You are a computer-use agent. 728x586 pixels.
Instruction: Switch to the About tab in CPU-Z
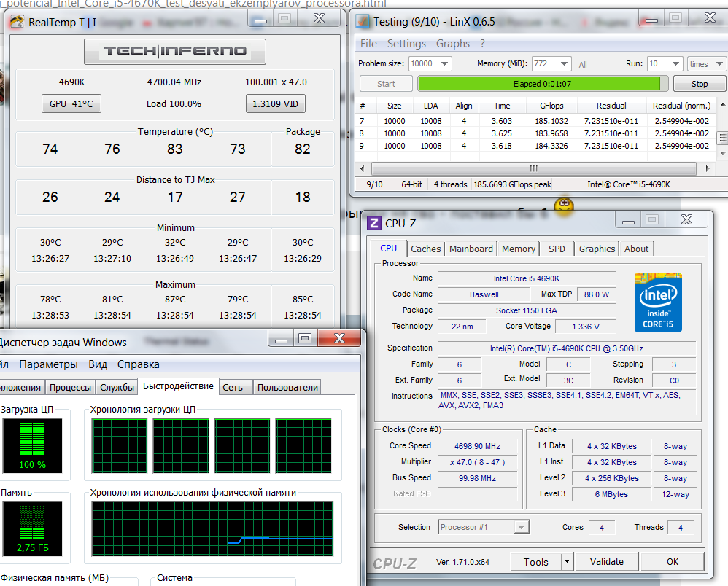point(636,249)
